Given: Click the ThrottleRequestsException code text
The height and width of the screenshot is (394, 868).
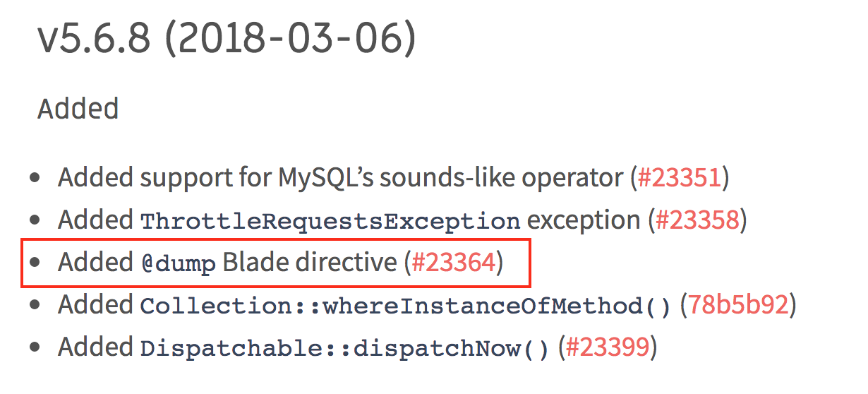Looking at the screenshot, I should click(x=330, y=222).
